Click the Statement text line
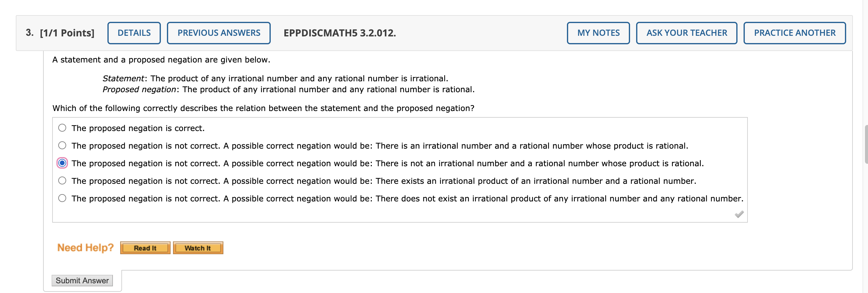868x293 pixels. click(x=275, y=79)
